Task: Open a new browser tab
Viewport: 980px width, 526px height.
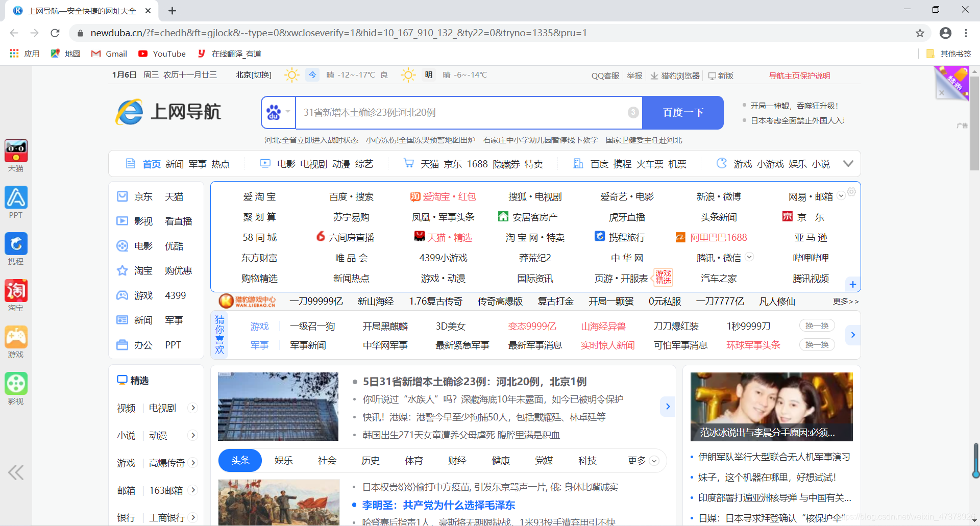Action: (x=173, y=11)
